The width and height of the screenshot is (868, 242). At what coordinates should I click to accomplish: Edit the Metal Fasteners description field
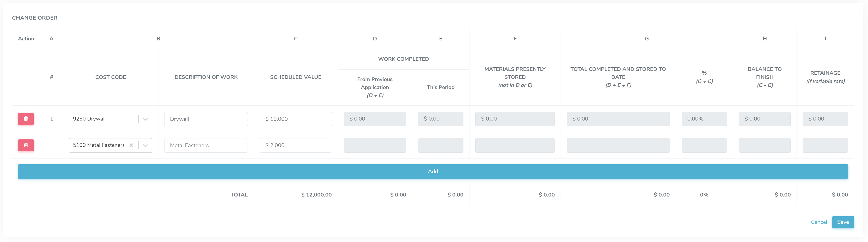(x=206, y=145)
